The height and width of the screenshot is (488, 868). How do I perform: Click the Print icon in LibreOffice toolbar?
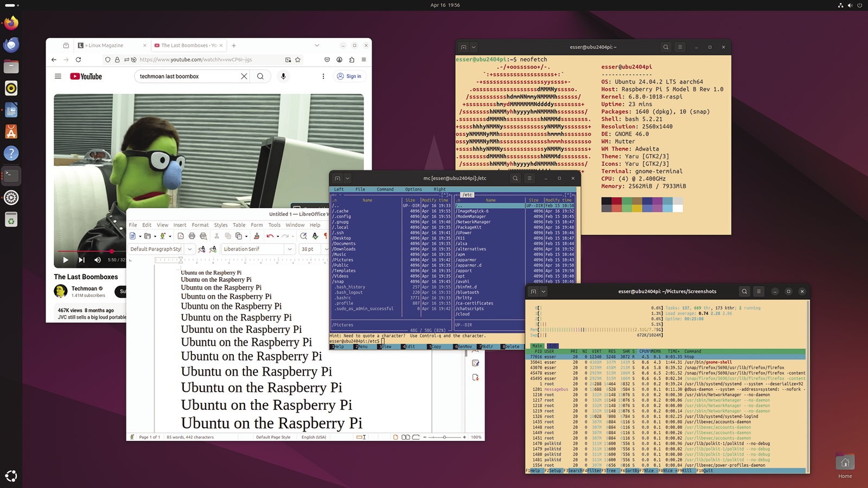point(192,236)
